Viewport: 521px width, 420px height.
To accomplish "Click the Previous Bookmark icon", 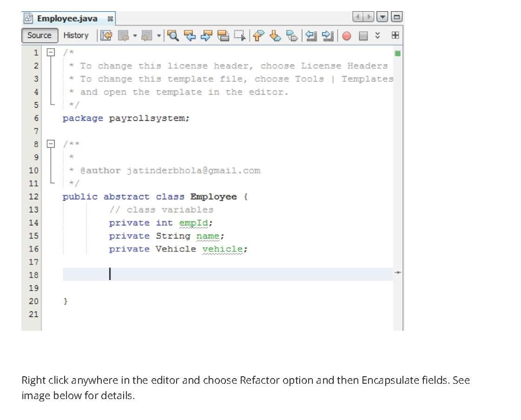I will click(258, 36).
